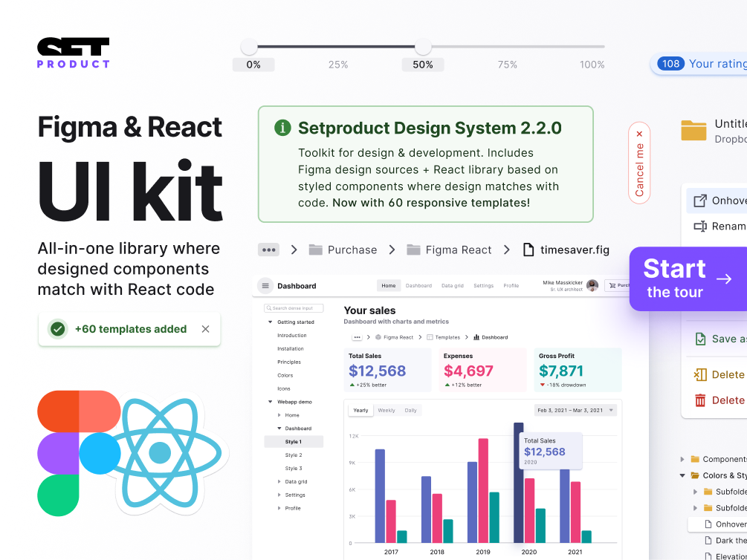Open Introduction in the sidebar
747x560 pixels.
pos(292,336)
